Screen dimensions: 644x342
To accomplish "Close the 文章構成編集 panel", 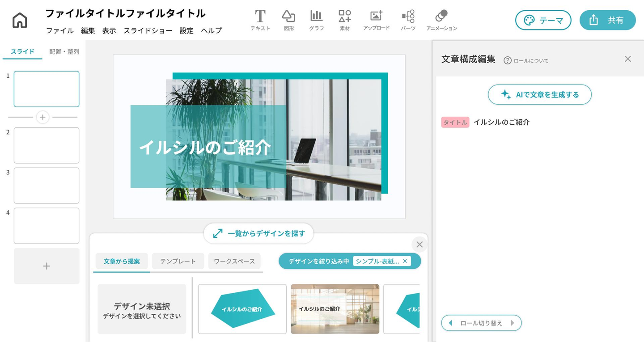I will [x=628, y=59].
